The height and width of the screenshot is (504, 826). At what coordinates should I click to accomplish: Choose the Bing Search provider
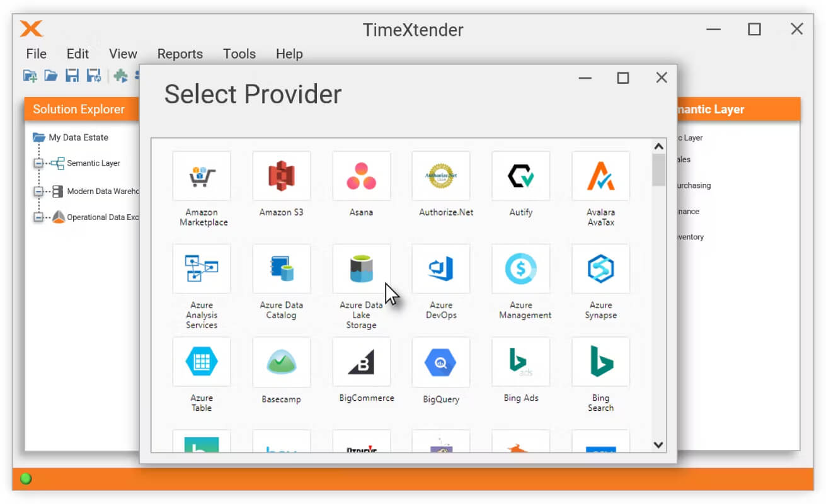pyautogui.click(x=601, y=362)
